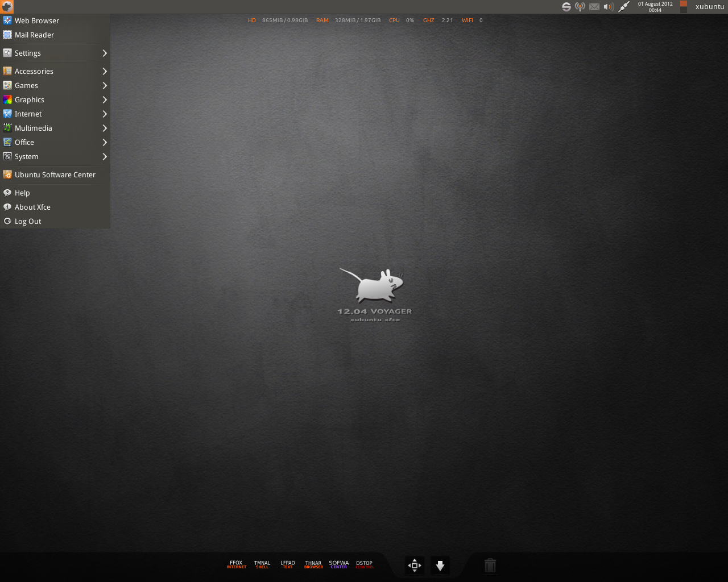Open the Help menu entry
The height and width of the screenshot is (582, 728).
[55, 193]
